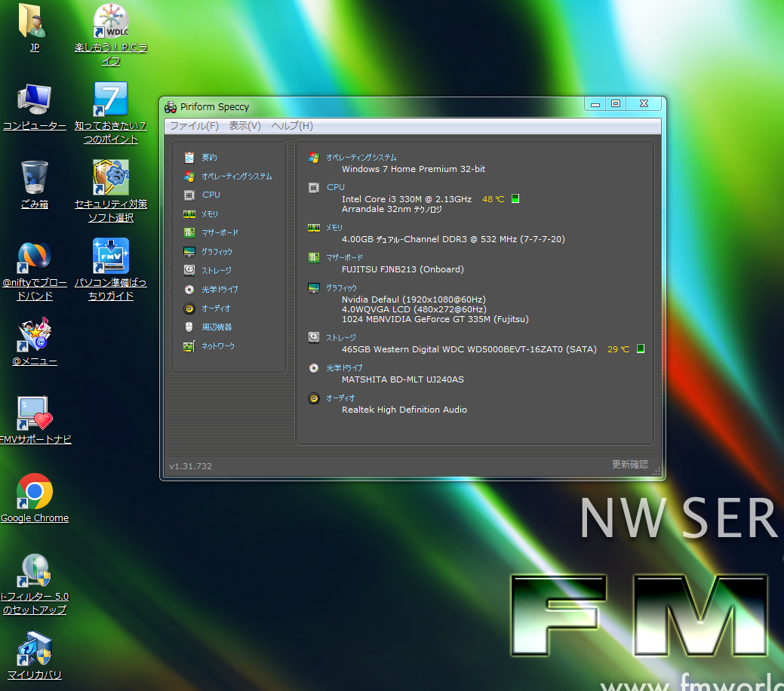Select the Google Chrome desktop shortcut

[35, 498]
